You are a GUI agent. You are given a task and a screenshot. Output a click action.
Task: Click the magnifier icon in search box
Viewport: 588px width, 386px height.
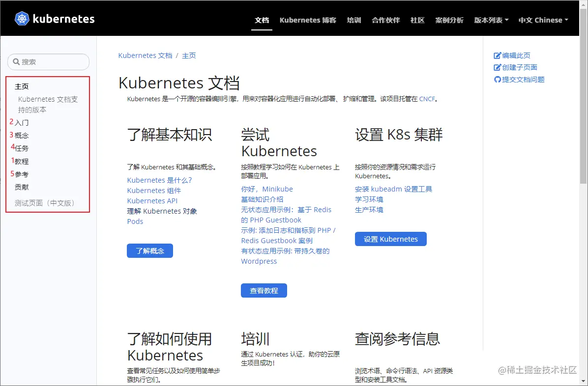16,62
